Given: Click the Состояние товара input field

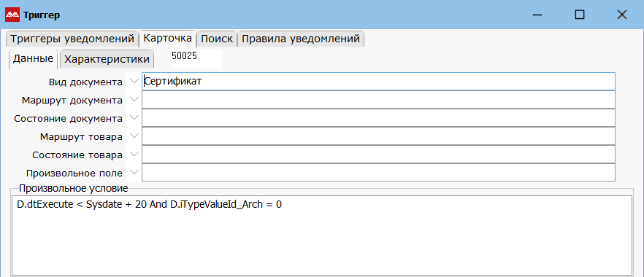Looking at the screenshot, I should click(x=378, y=155).
